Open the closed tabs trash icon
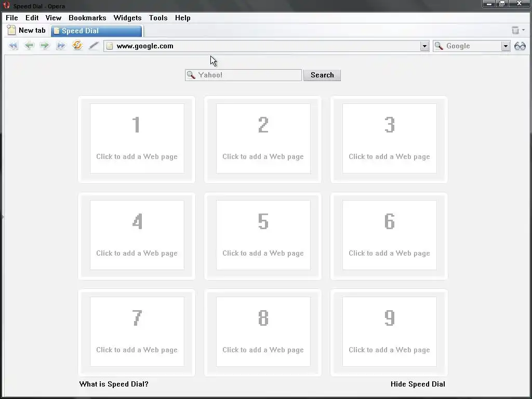Viewport: 532px width, 399px height. (x=515, y=30)
